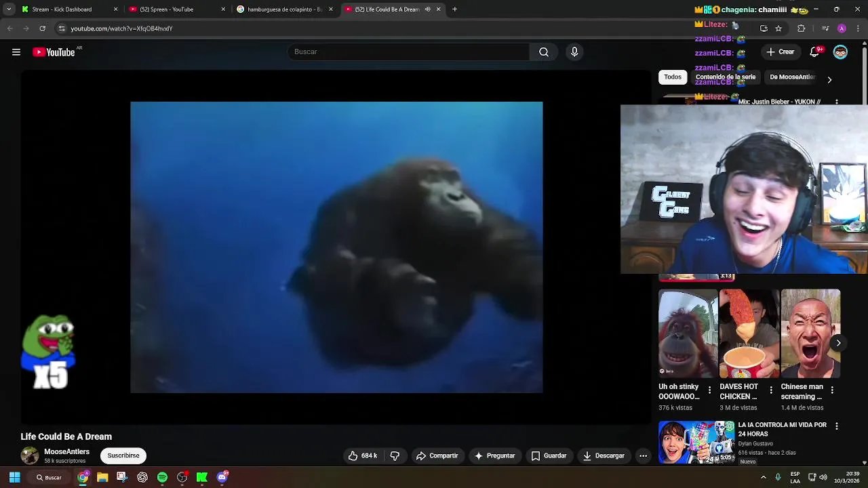Click the Descargar download button
Image resolution: width=868 pixels, height=488 pixels.
(604, 456)
